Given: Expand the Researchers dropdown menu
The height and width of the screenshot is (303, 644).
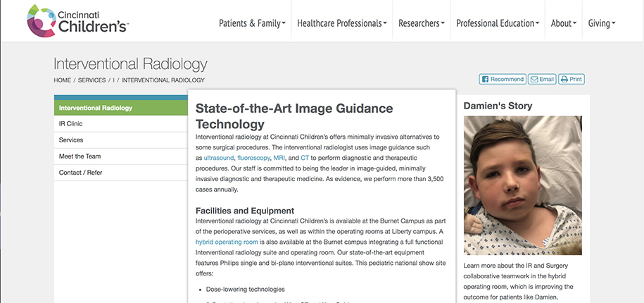Looking at the screenshot, I should point(422,23).
